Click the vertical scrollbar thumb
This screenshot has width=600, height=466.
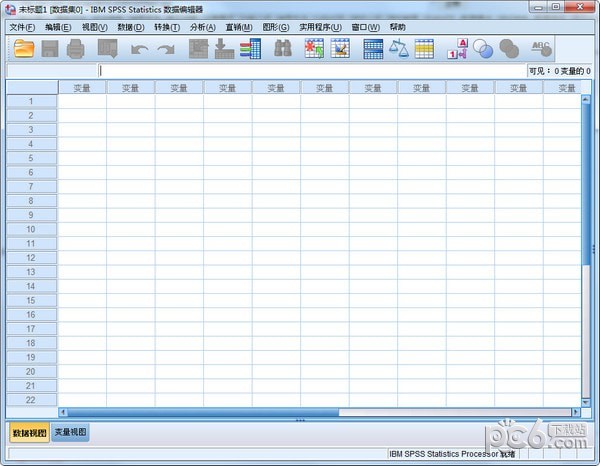tap(585, 184)
